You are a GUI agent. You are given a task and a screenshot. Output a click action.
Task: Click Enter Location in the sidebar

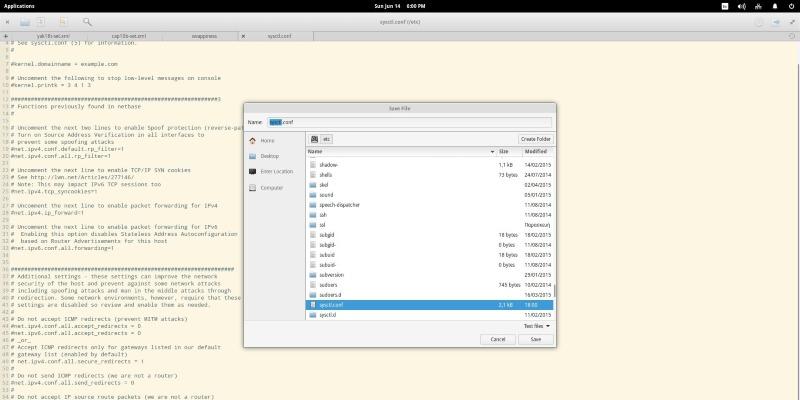[x=276, y=171]
